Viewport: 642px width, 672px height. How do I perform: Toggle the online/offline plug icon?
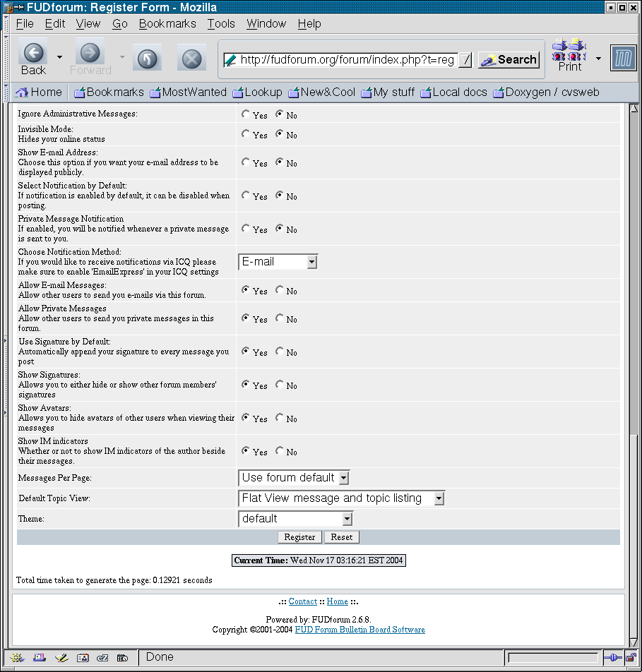pos(612,657)
